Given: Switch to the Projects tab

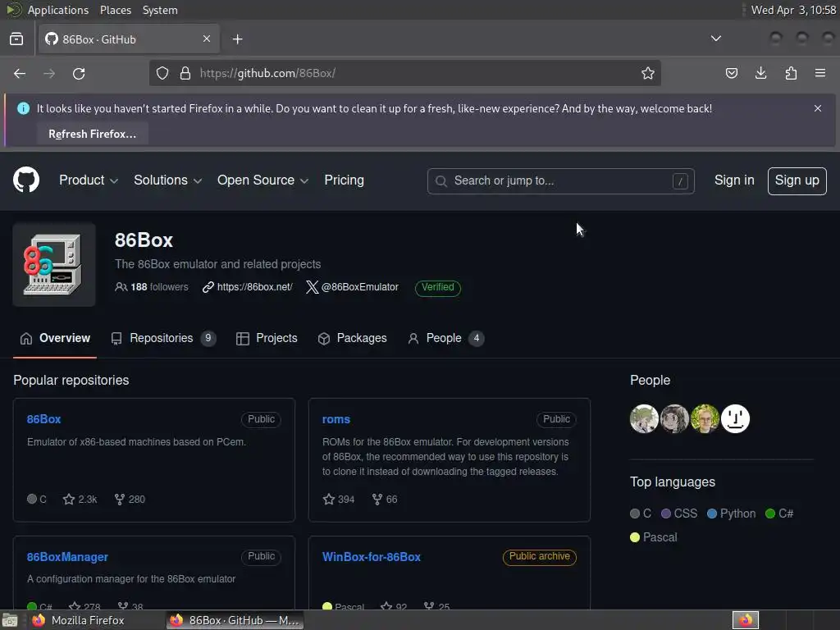Looking at the screenshot, I should pyautogui.click(x=267, y=339).
